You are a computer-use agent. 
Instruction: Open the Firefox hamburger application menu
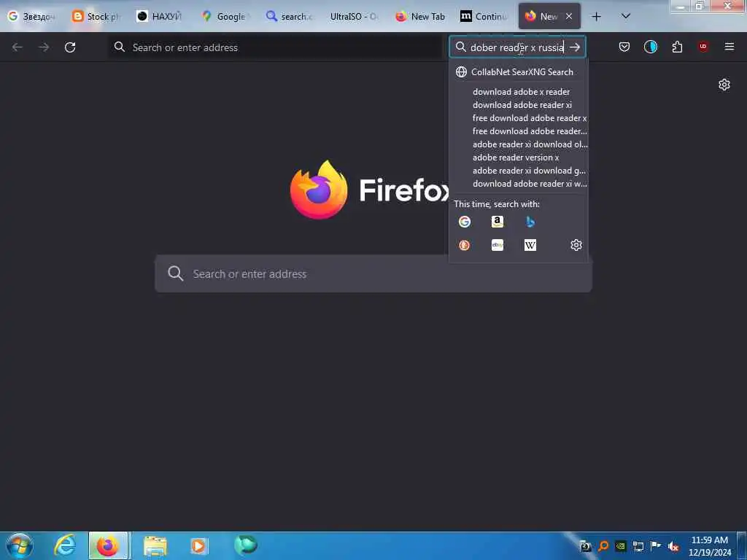point(729,47)
